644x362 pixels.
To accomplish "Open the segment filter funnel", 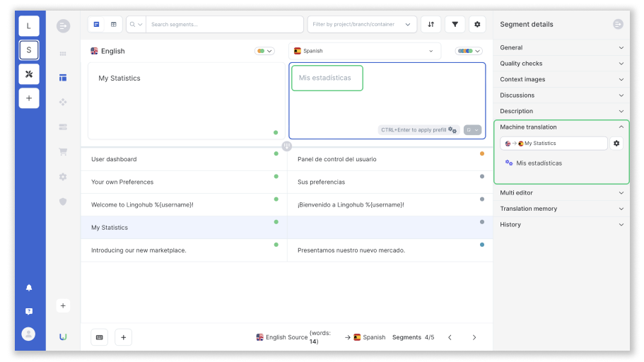I will (455, 24).
